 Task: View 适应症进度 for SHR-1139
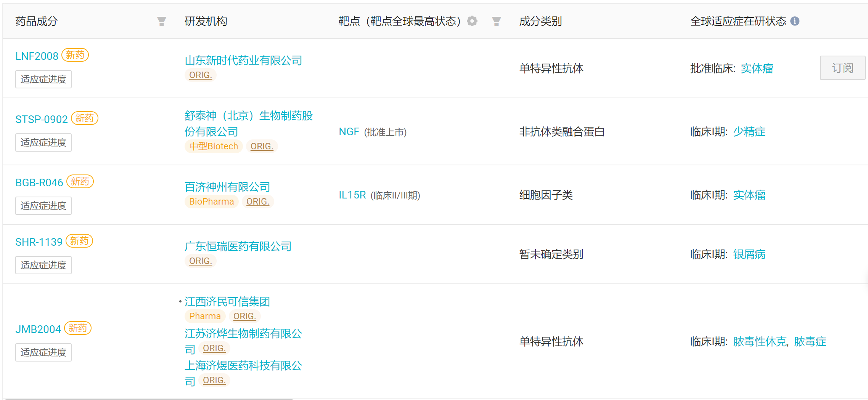click(43, 265)
